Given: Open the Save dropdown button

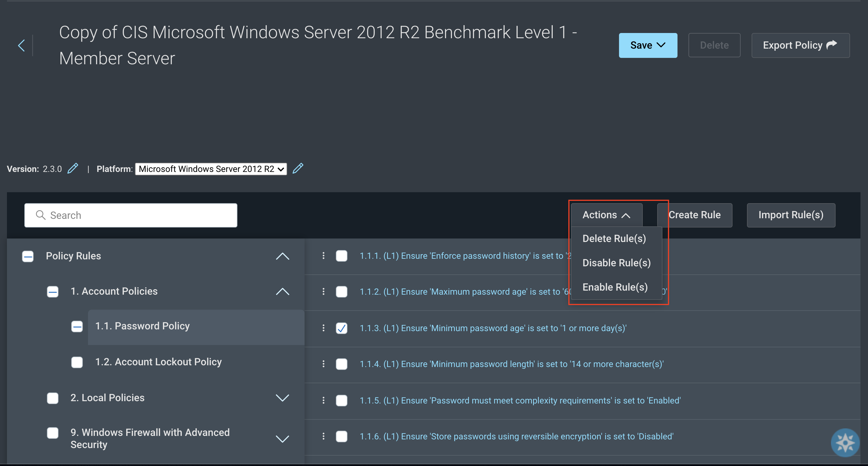Looking at the screenshot, I should (x=648, y=45).
